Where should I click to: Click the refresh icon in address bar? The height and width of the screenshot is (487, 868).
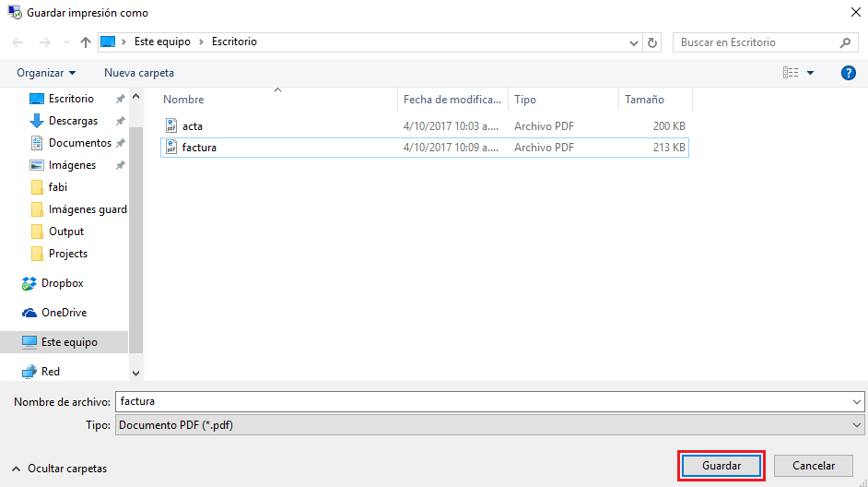click(653, 42)
